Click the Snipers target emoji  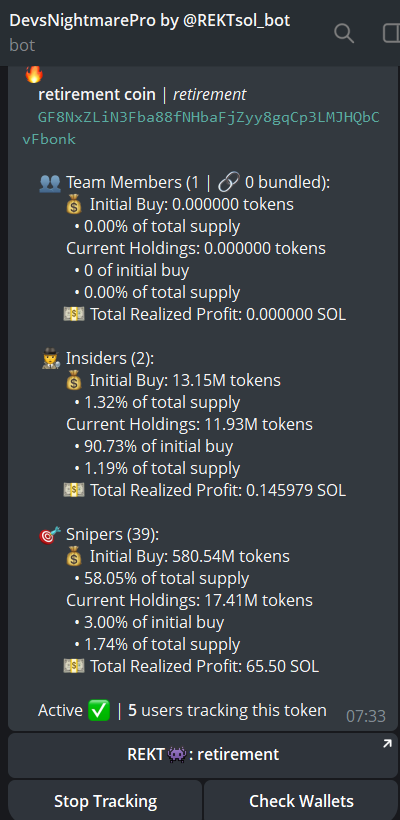point(50,535)
